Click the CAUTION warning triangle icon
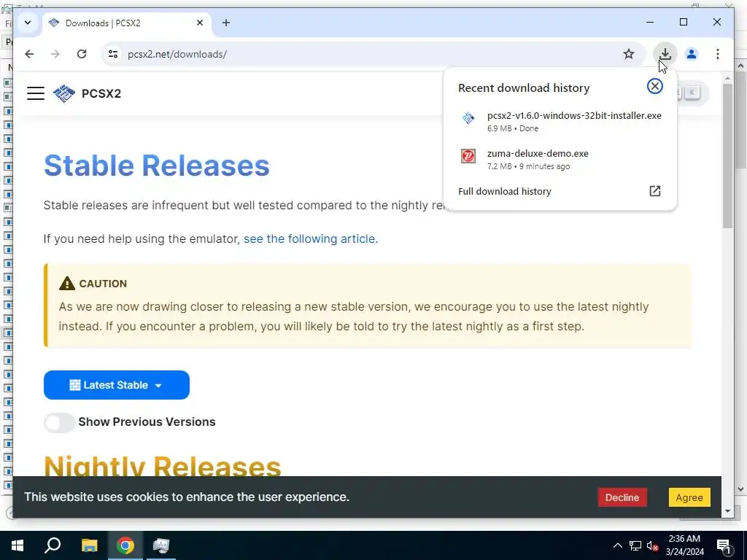747x560 pixels. coord(66,284)
